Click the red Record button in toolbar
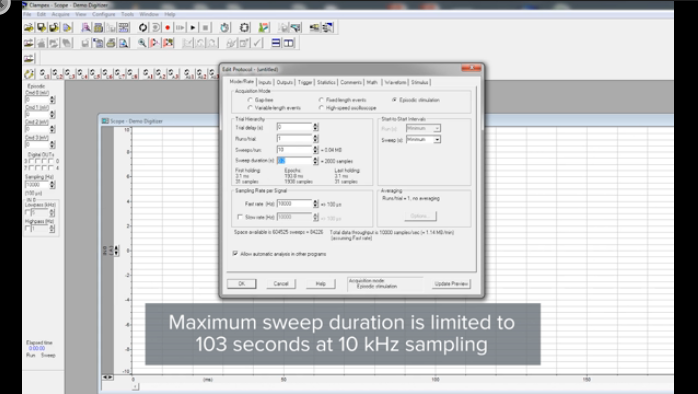Screen dimensions: 698x394 (x=167, y=28)
